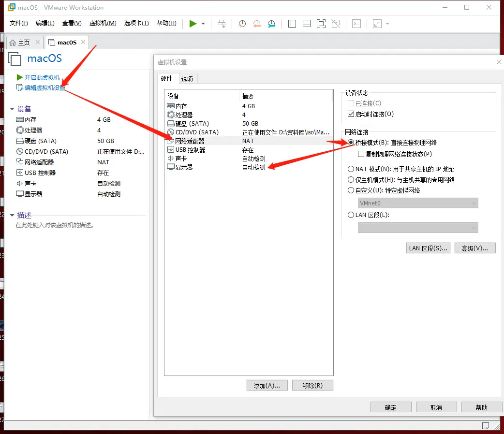Image resolution: width=504 pixels, height=434 pixels.
Task: Toggle the thumbnail bar layout icon
Action: pyautogui.click(x=307, y=24)
